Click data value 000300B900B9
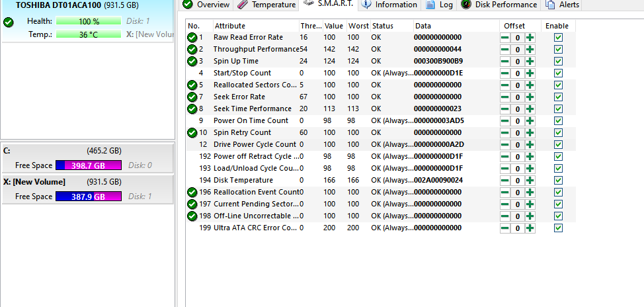Screen dimensions: 644x307 tap(438, 62)
